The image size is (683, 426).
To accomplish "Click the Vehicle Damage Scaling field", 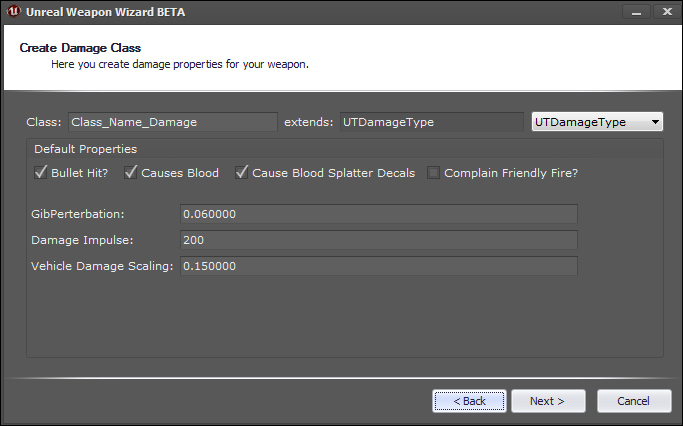I will (x=379, y=266).
